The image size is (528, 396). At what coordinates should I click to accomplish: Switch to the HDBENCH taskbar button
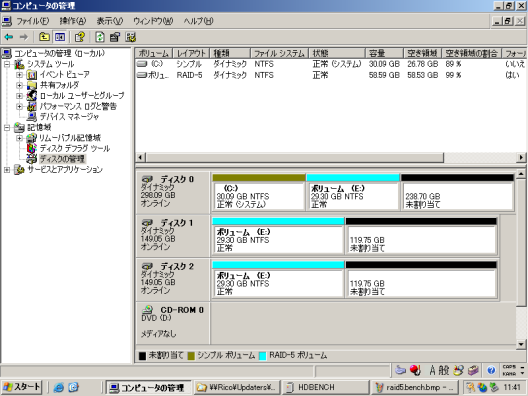[325, 387]
